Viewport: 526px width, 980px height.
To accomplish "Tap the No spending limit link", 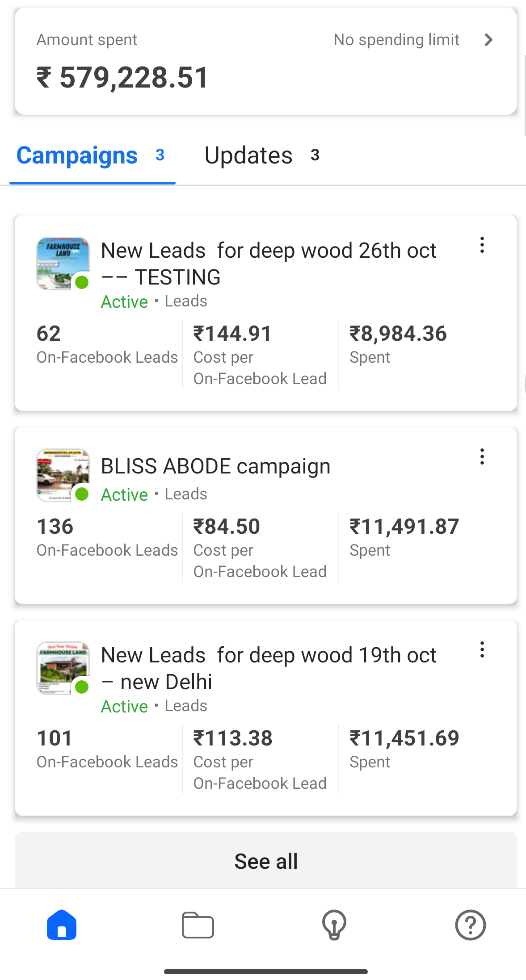I will pos(396,40).
